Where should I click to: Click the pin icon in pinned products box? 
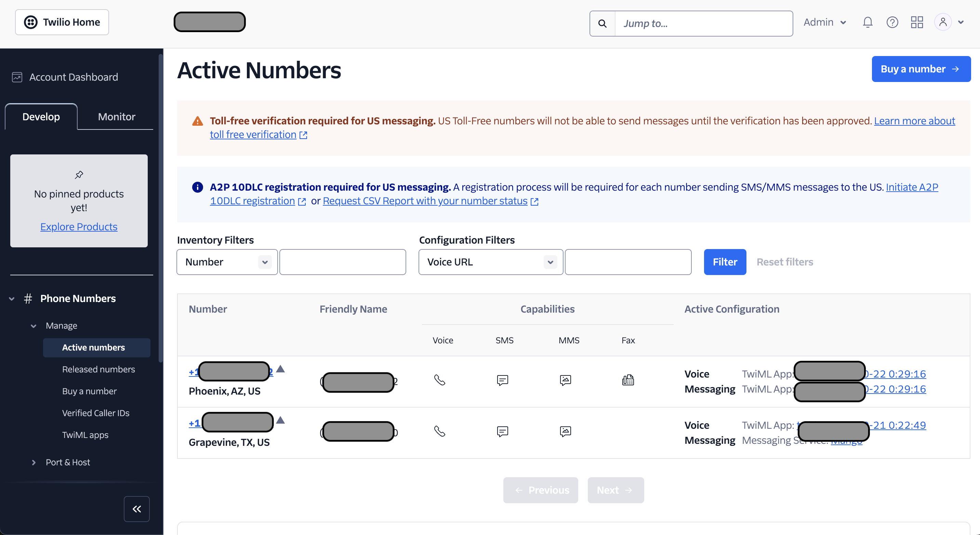pos(79,175)
